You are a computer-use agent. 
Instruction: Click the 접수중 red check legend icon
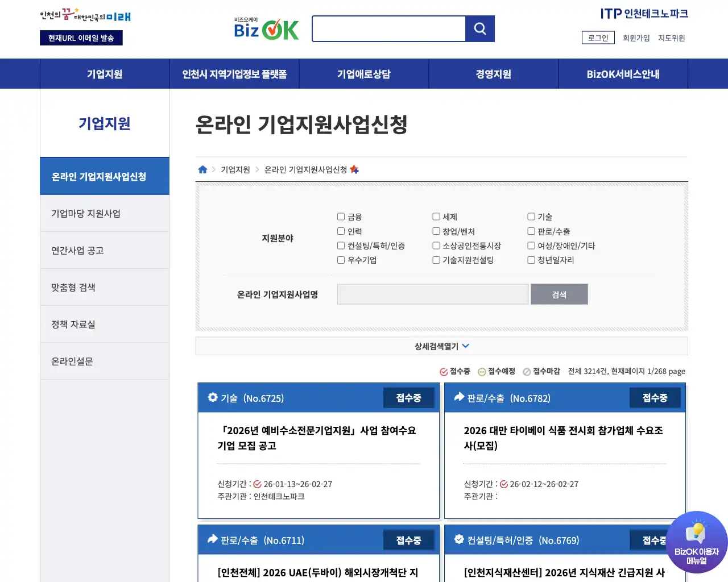pyautogui.click(x=443, y=371)
